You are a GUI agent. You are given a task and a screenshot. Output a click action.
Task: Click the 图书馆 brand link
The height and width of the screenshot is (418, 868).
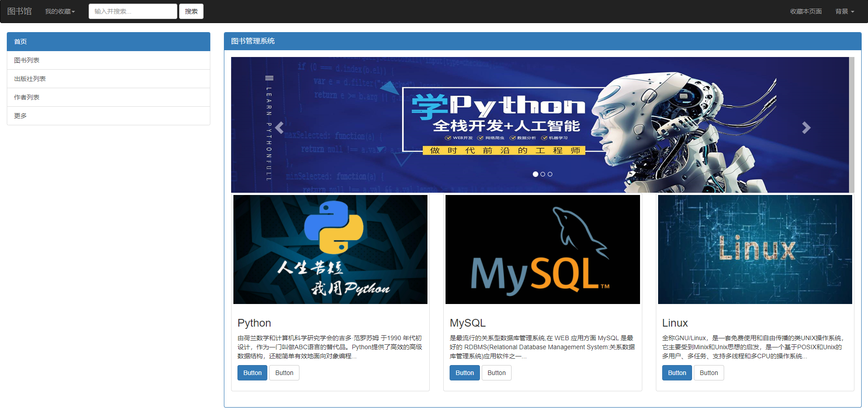(x=19, y=11)
